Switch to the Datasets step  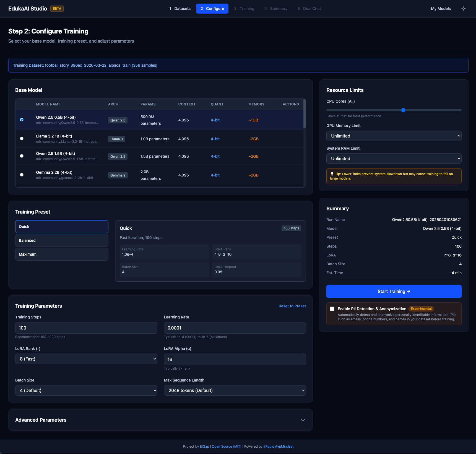pos(180,9)
